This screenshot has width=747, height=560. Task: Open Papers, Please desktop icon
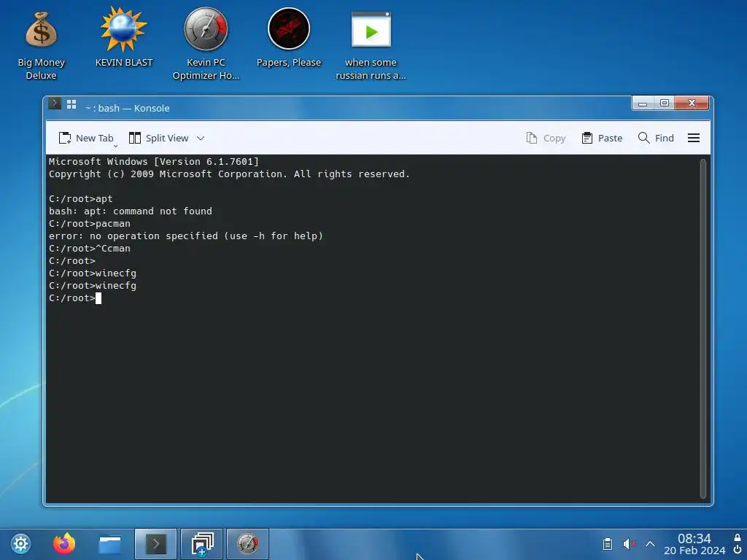[x=289, y=38]
